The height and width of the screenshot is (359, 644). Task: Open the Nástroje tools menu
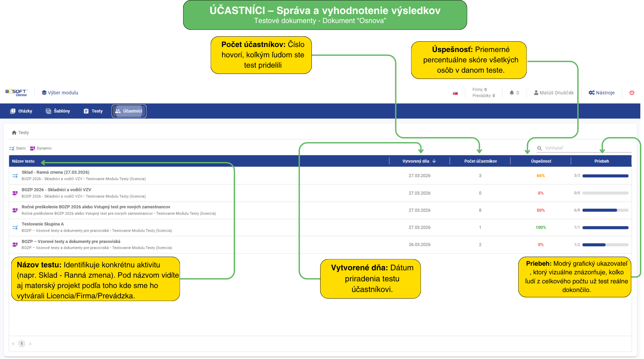coord(601,93)
